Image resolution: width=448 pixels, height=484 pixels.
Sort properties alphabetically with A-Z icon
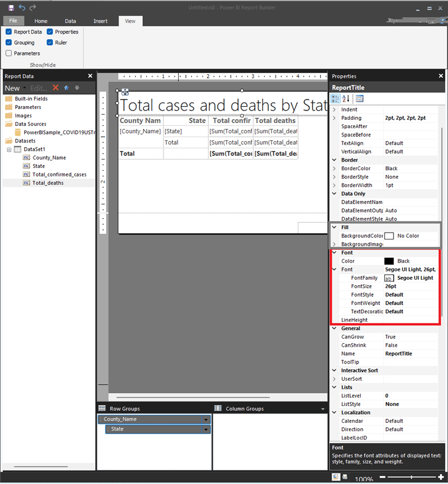click(x=346, y=99)
